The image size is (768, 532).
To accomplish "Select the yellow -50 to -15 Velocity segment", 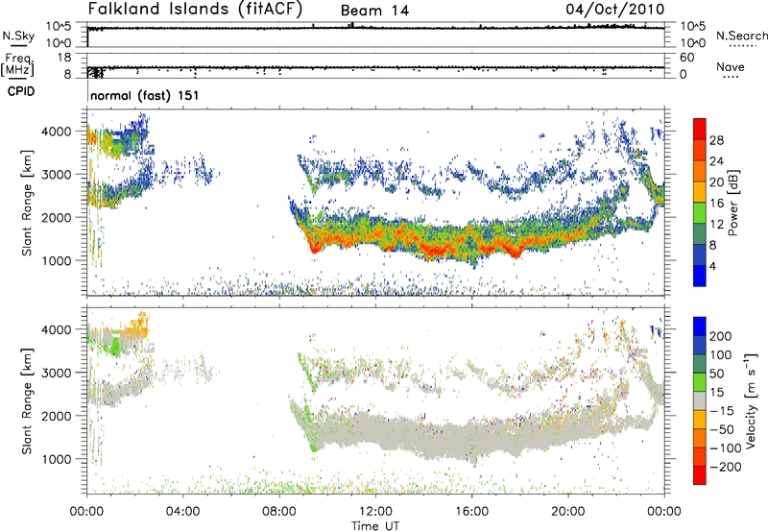I will coord(700,420).
